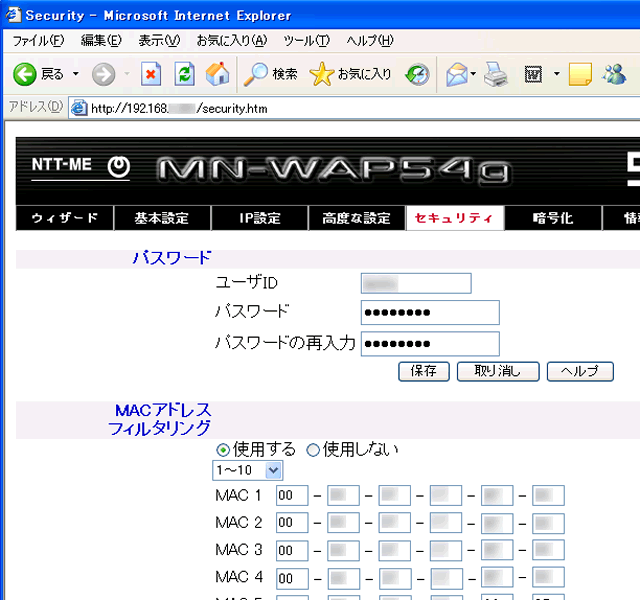
Task: Click MAC 4 last octet field
Action: pyautogui.click(x=548, y=578)
